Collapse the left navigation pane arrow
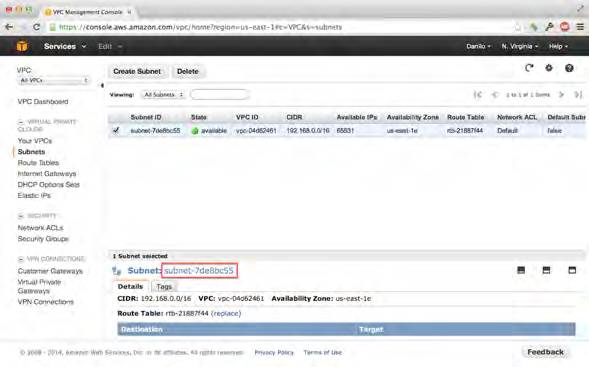Viewport: 589px width, 367px height. click(102, 85)
